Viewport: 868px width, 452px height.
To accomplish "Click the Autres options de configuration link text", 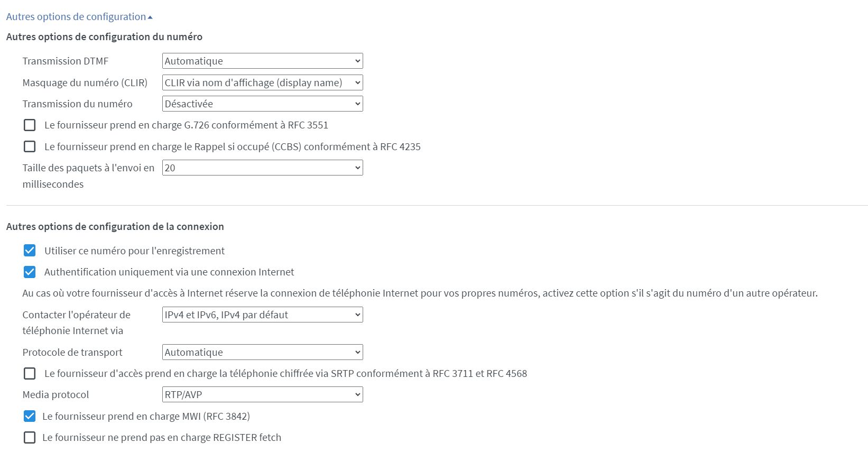I will tap(76, 16).
